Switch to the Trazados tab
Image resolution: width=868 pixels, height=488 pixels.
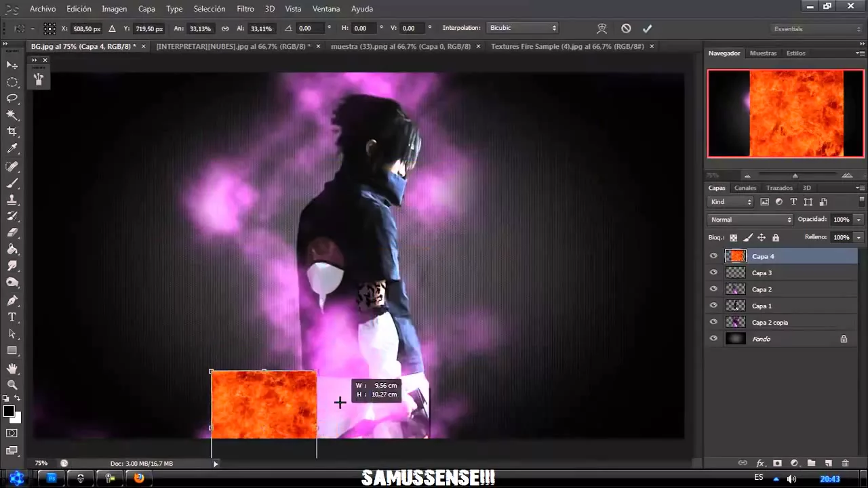click(x=779, y=188)
